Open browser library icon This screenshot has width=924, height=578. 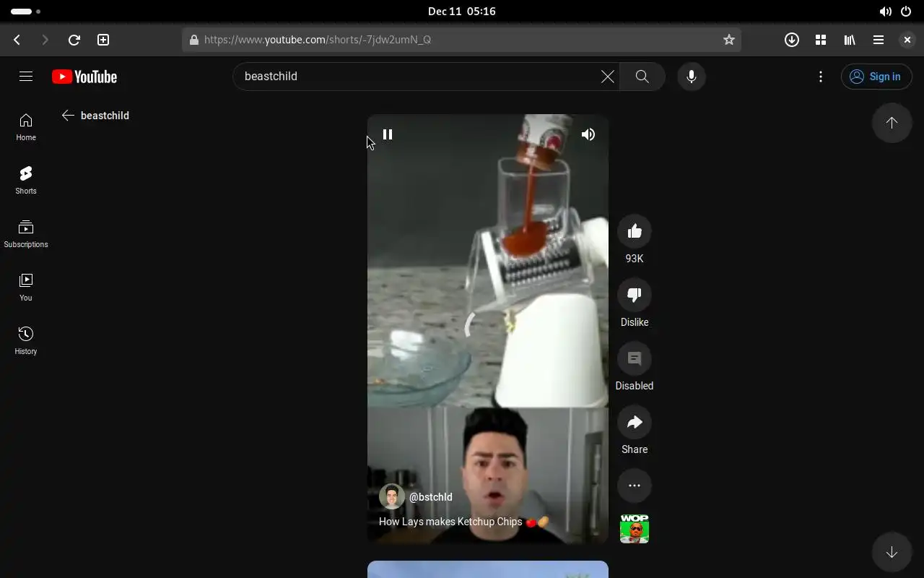(x=850, y=40)
